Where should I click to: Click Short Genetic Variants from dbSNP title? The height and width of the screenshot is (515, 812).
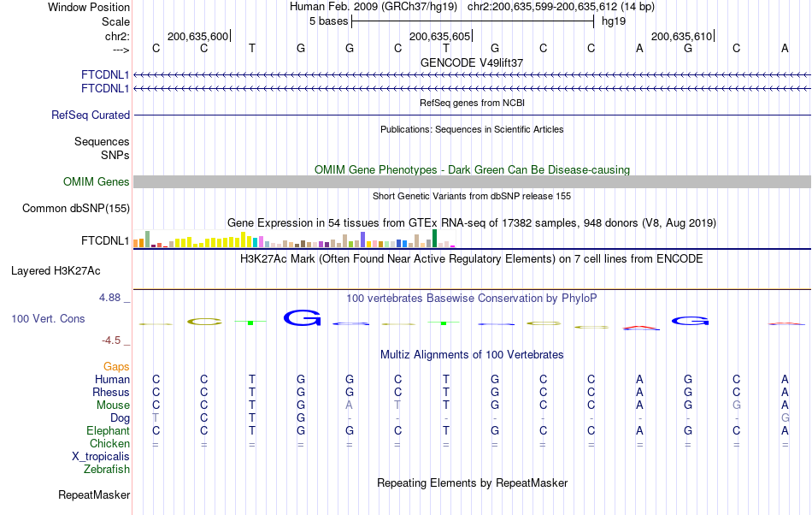[x=472, y=197]
